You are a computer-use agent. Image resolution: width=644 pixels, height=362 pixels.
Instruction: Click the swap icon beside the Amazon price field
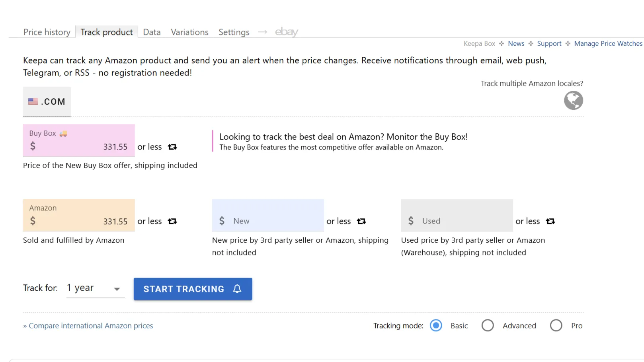172,221
